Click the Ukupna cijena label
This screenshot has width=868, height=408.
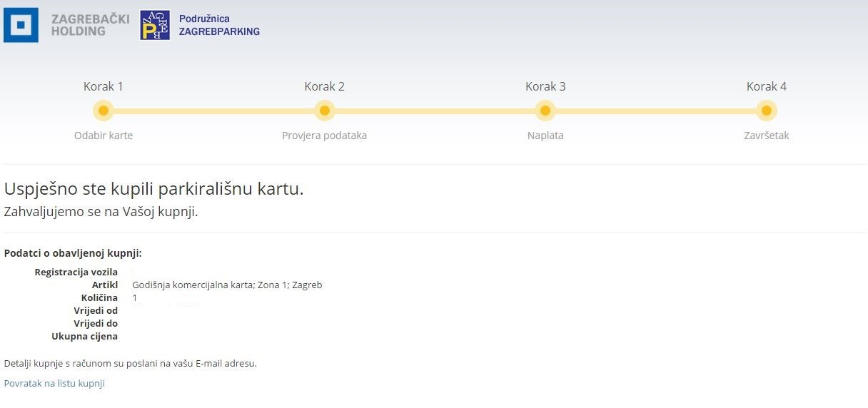coord(84,336)
